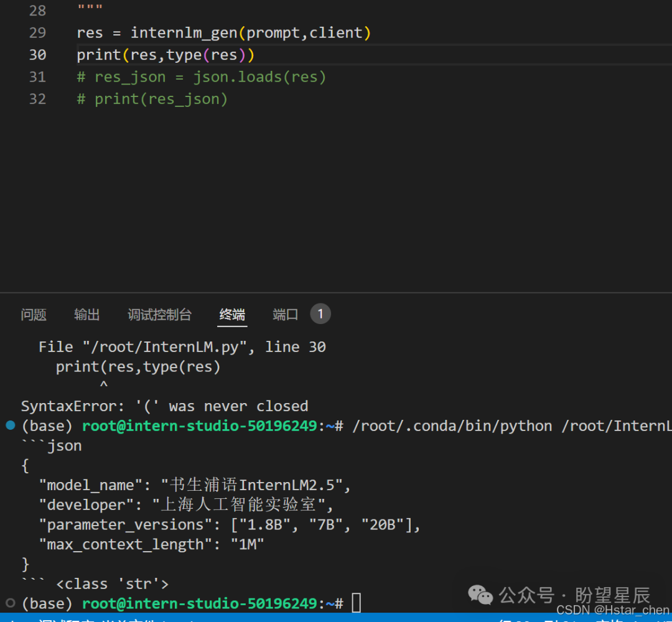Click the SyntaxError '(' was never closed message

pos(164,406)
